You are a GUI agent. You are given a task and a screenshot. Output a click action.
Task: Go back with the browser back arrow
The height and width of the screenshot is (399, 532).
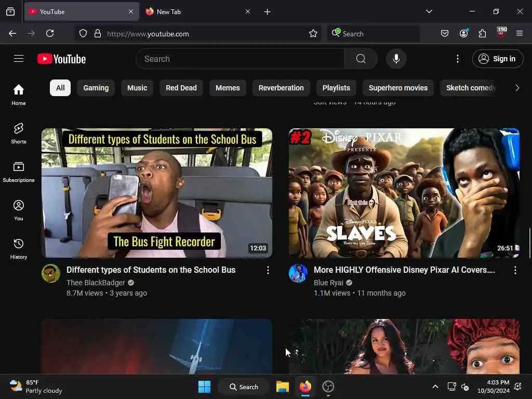coord(12,33)
